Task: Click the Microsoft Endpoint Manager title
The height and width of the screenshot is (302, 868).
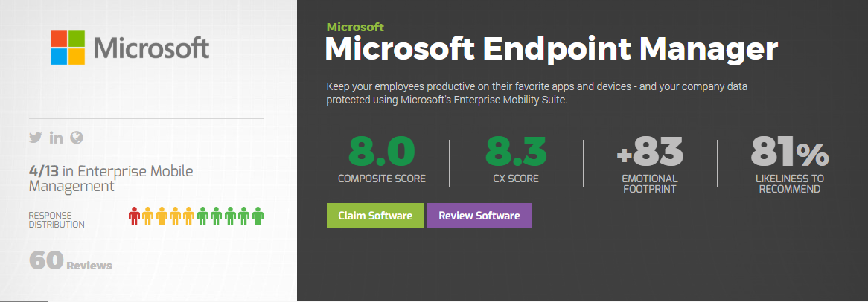Action: pos(552,51)
